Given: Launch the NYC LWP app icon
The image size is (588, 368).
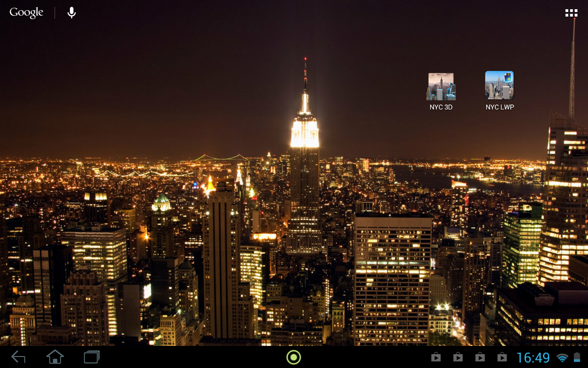Looking at the screenshot, I should [499, 85].
